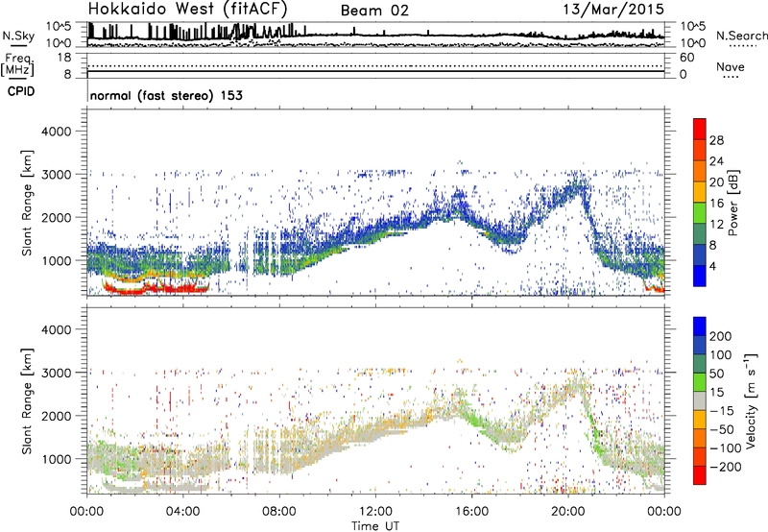
Task: Click the "20:00" time tick label
Action: tap(568, 512)
